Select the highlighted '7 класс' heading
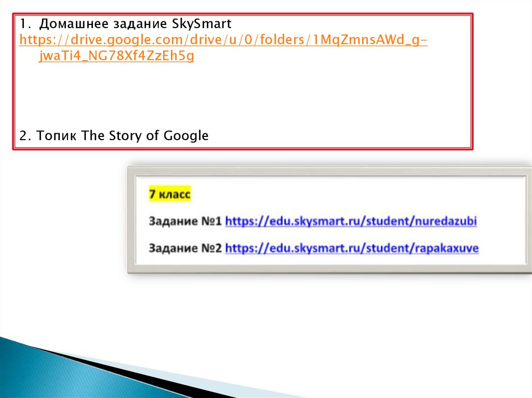This screenshot has width=532, height=398. point(170,194)
